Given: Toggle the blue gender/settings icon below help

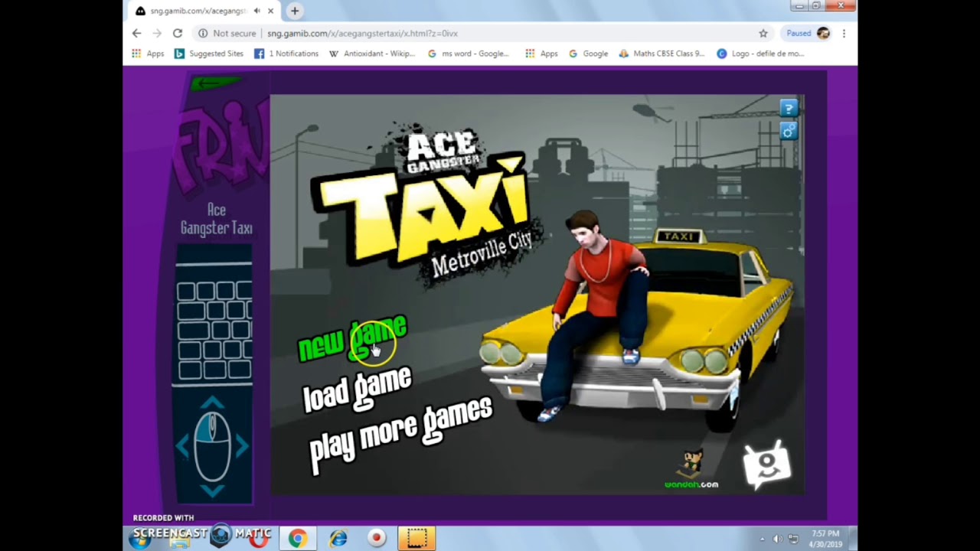Looking at the screenshot, I should coord(789,132).
